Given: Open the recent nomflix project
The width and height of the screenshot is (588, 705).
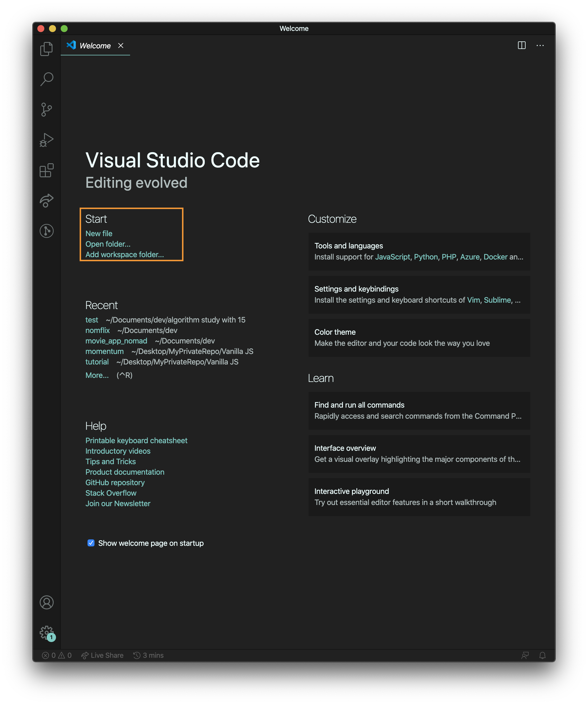Looking at the screenshot, I should click(x=97, y=330).
